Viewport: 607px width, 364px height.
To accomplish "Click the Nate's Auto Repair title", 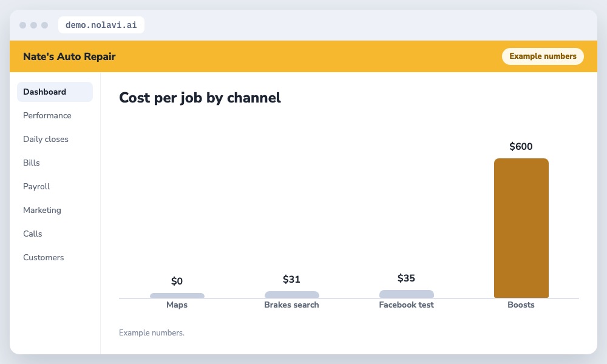I will (69, 56).
